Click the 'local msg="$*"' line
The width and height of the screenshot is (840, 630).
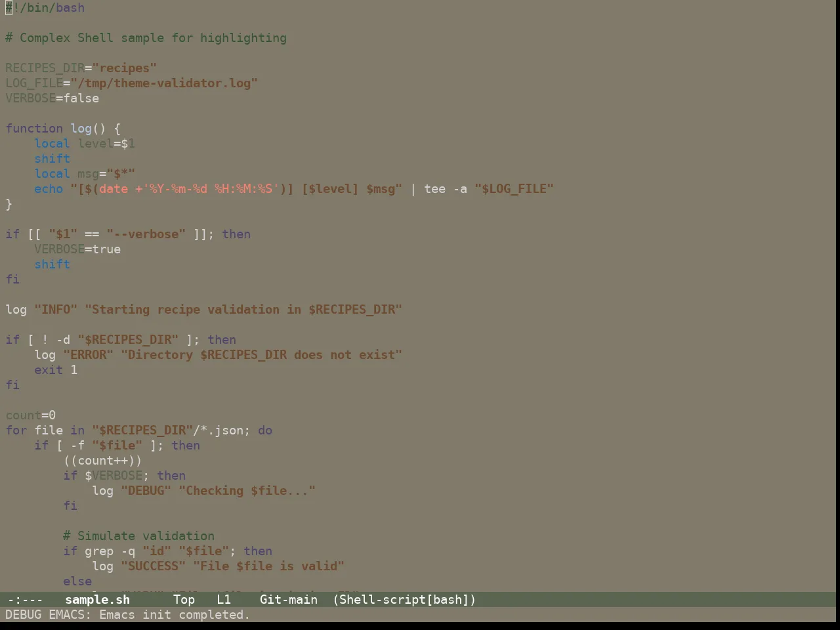pyautogui.click(x=85, y=174)
